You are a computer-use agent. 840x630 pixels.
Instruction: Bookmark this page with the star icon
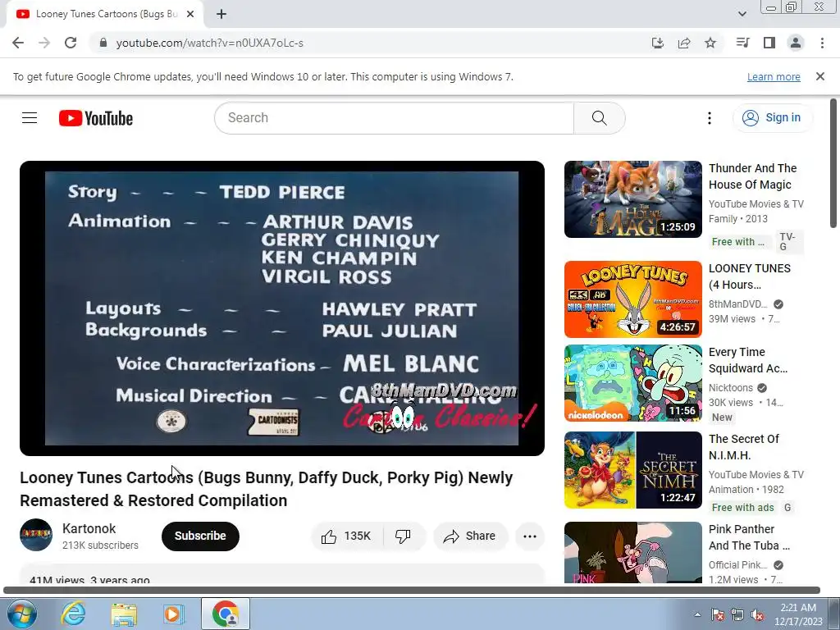pyautogui.click(x=710, y=43)
